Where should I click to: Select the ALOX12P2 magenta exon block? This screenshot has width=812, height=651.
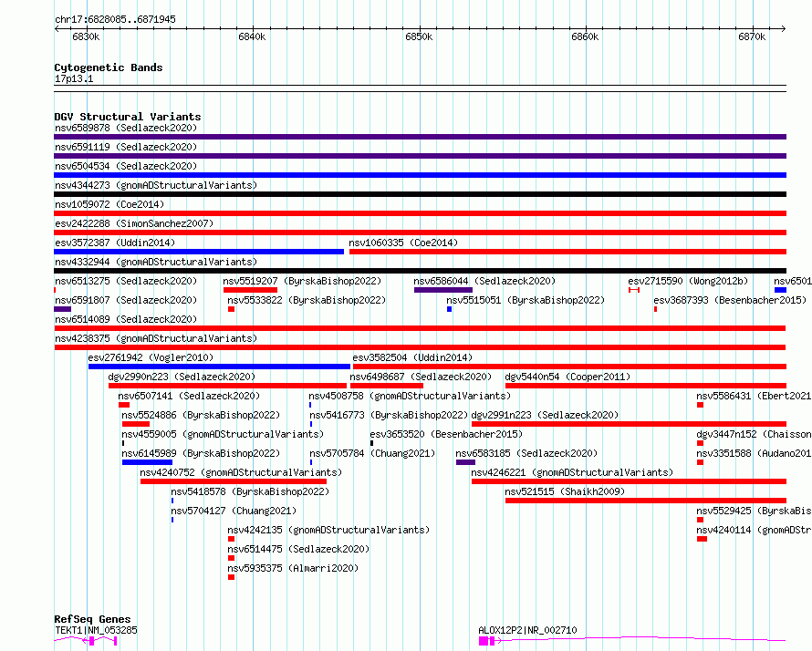pos(484,641)
